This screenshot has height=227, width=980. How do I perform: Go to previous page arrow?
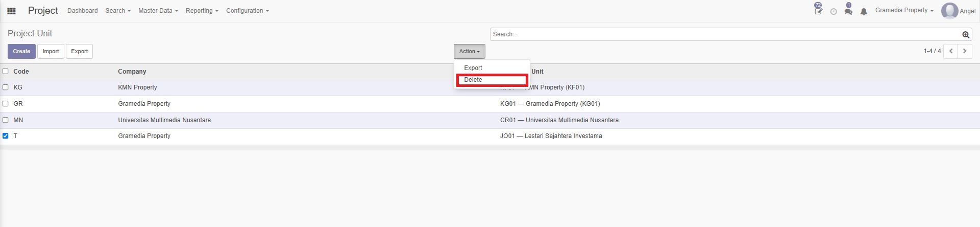951,51
